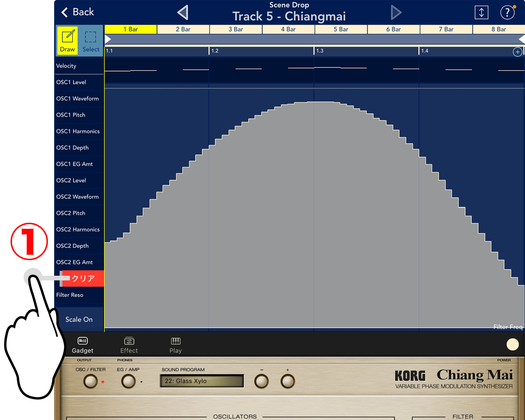Screen dimensions: 525x420
Task: Click the OSC / FILTER knob
Action: coord(91,381)
